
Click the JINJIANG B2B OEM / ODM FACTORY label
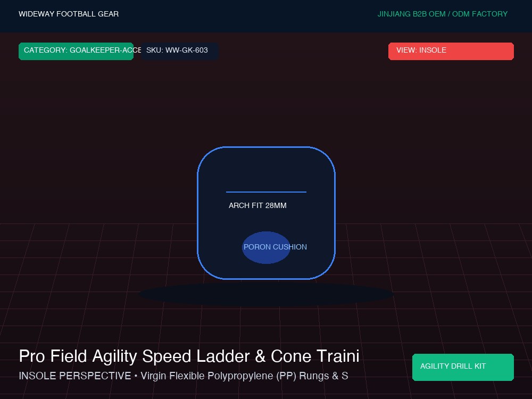pos(443,14)
